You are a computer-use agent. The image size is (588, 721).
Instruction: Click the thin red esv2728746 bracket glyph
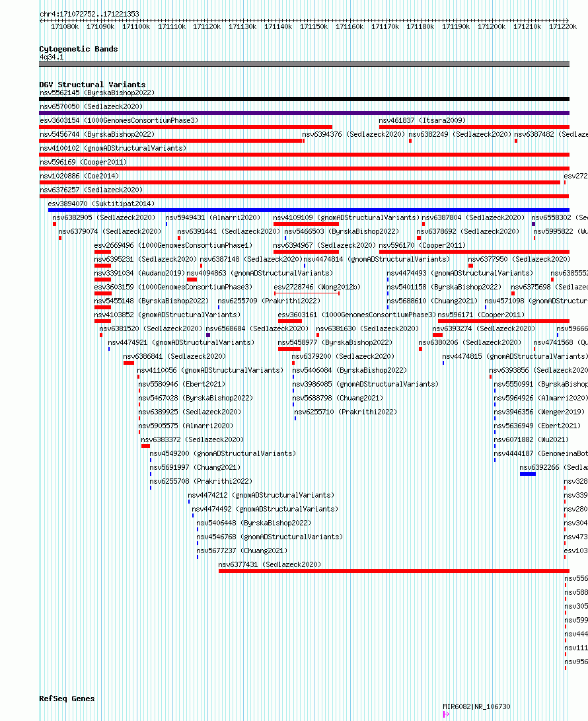coord(307,293)
